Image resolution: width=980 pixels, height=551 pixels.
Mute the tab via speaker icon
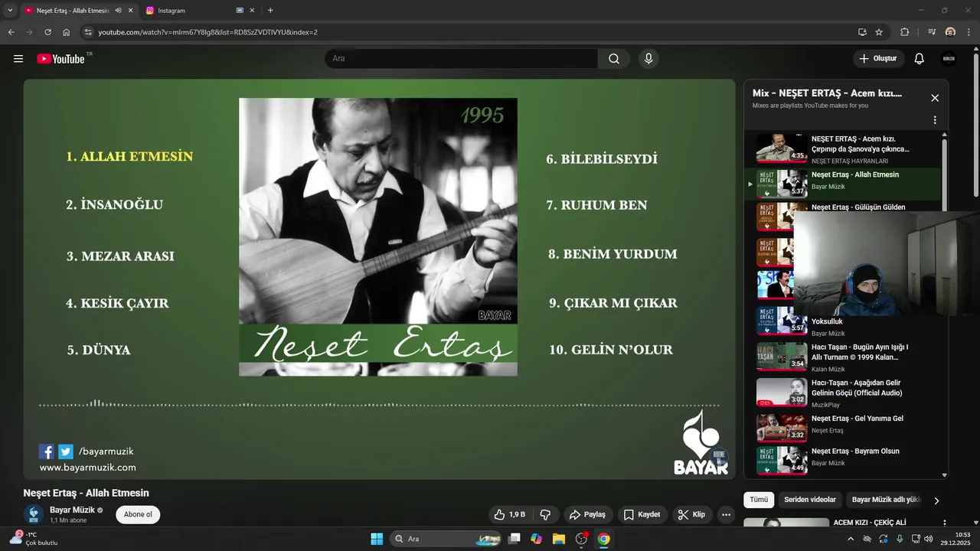point(119,11)
